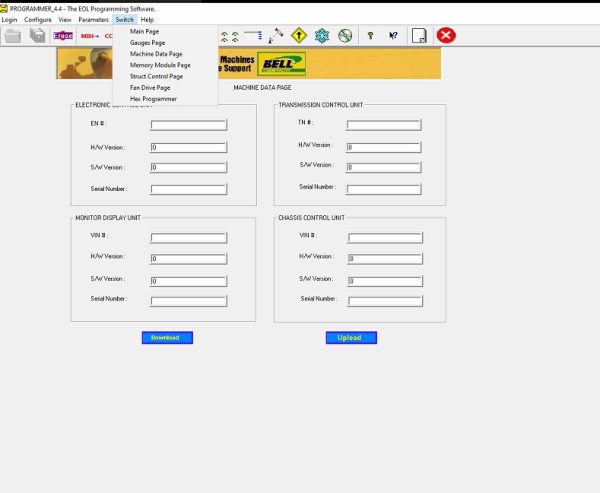Click Electronic unit S/W Version field
Image resolution: width=600 pixels, height=493 pixels.
tap(188, 167)
